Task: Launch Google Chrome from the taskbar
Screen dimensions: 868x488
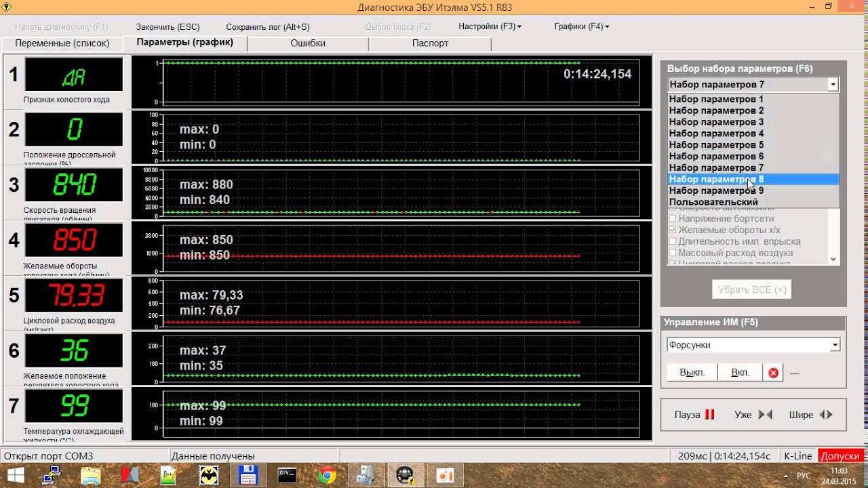Action: [327, 475]
